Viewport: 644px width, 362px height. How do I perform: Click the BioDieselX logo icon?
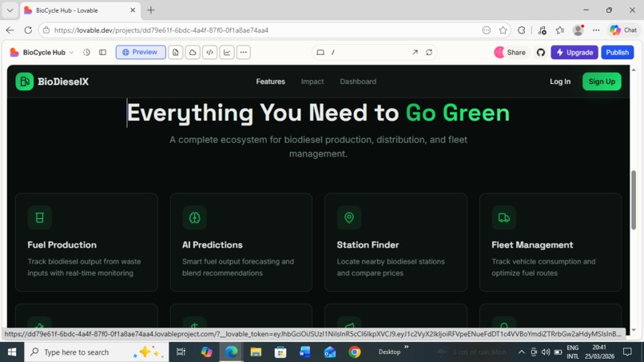[24, 82]
